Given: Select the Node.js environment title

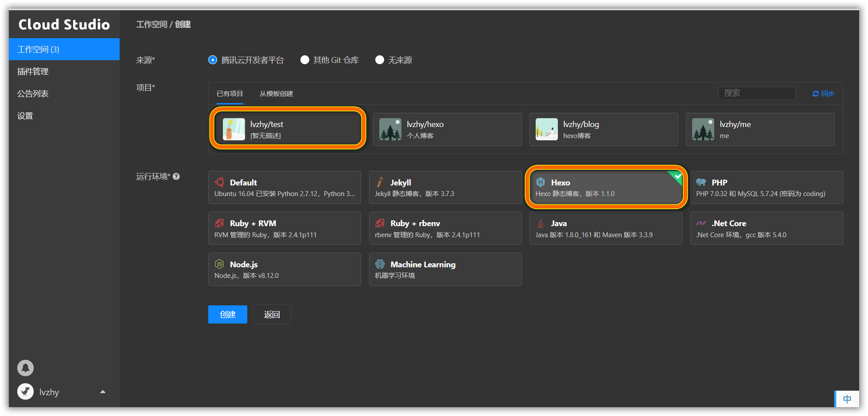Looking at the screenshot, I should coord(244,264).
